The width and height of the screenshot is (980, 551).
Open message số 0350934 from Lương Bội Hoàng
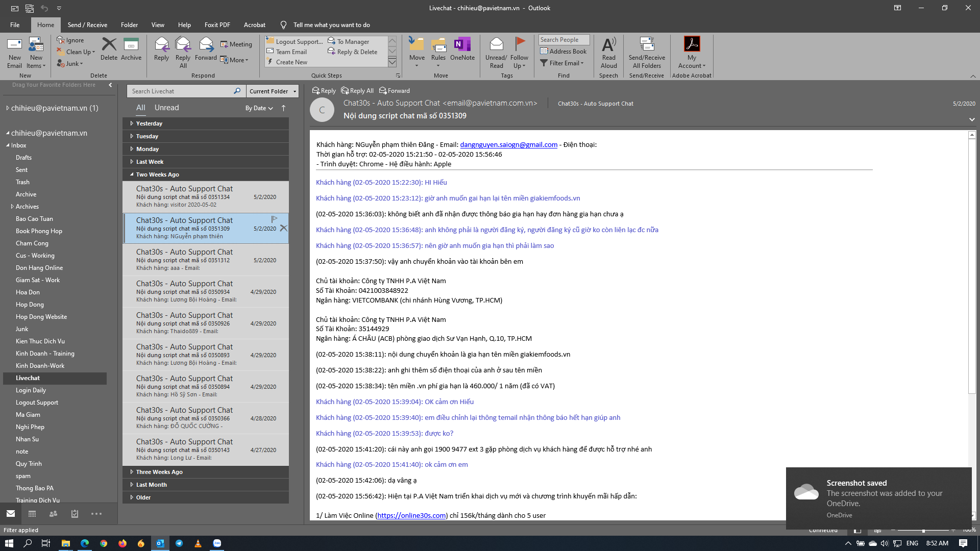pos(206,291)
